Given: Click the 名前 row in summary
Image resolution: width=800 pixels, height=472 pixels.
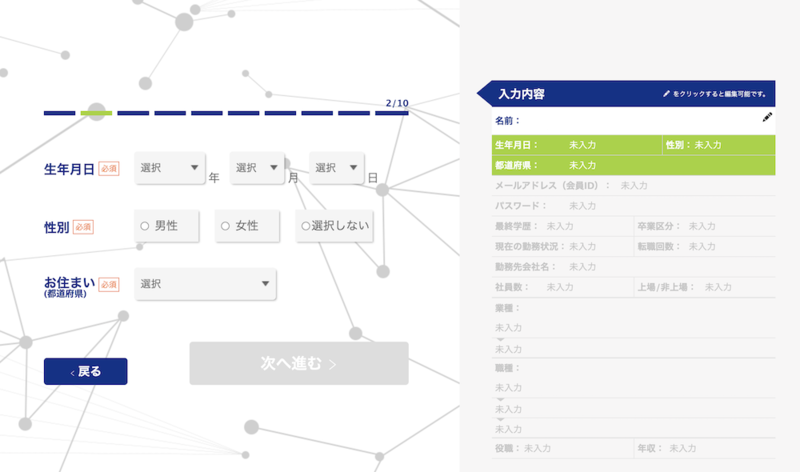Looking at the screenshot, I should 633,121.
